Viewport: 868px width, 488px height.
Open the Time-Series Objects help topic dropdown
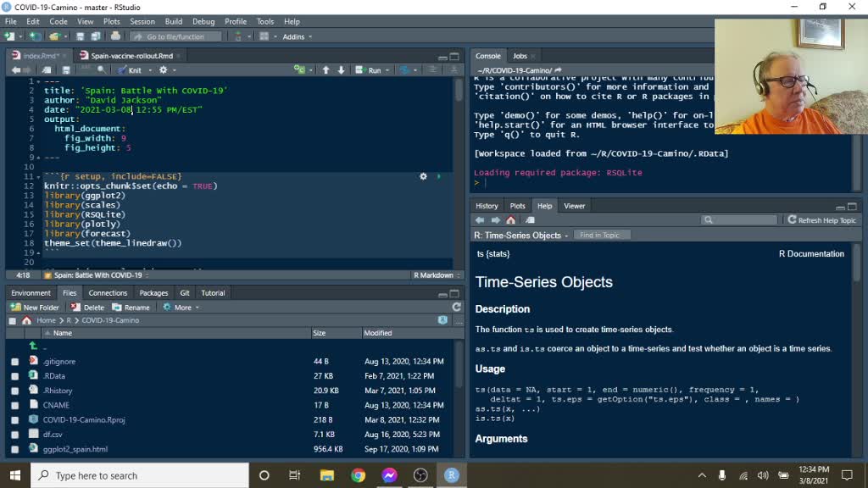click(521, 236)
